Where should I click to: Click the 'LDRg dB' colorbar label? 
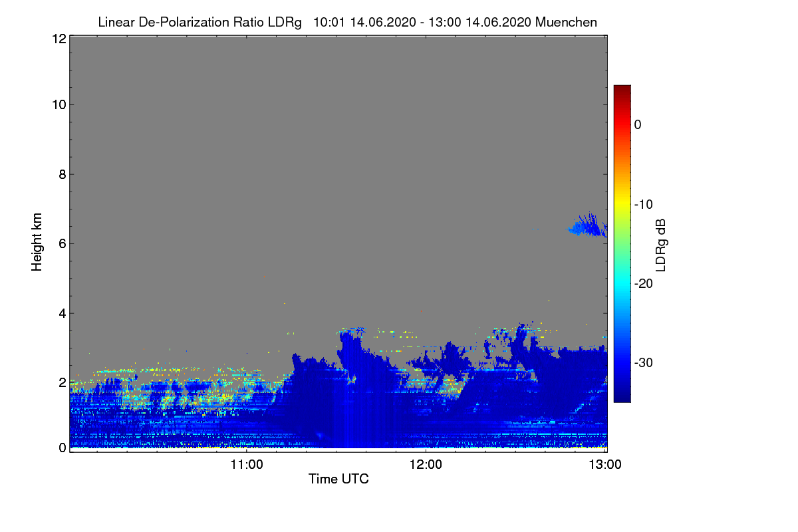(661, 245)
